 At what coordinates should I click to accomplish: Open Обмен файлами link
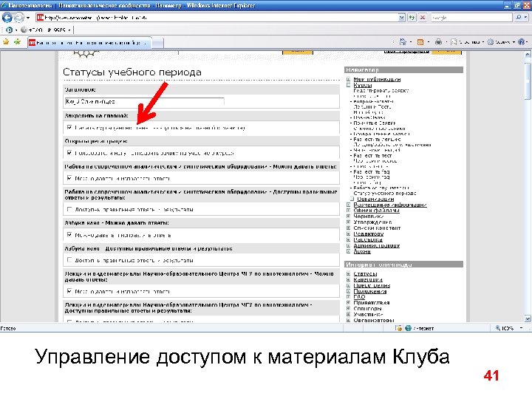click(376, 211)
